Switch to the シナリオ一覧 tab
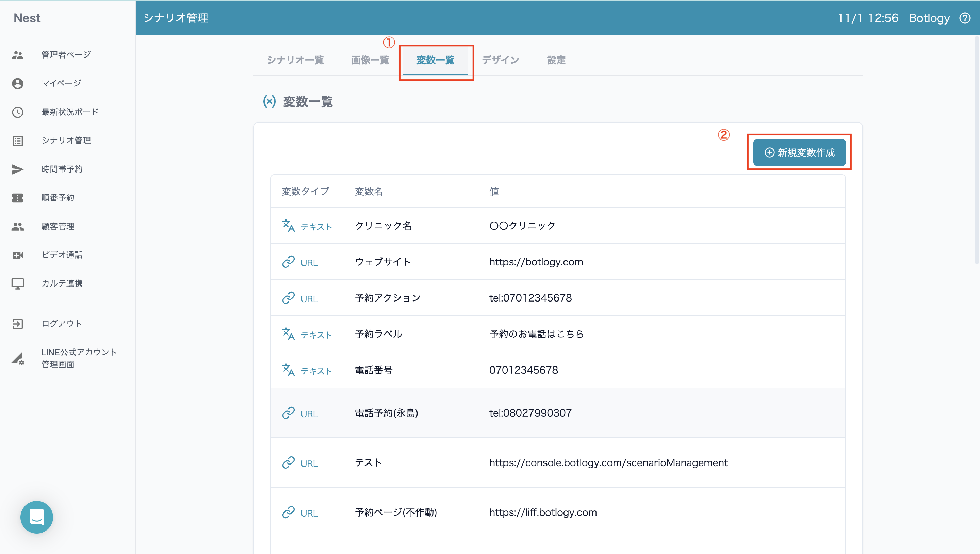 [295, 60]
